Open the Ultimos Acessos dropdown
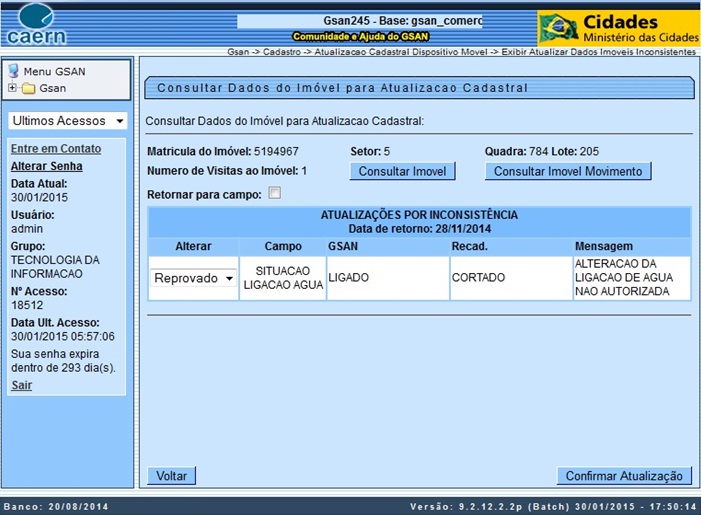This screenshot has width=701, height=515. pos(68,121)
